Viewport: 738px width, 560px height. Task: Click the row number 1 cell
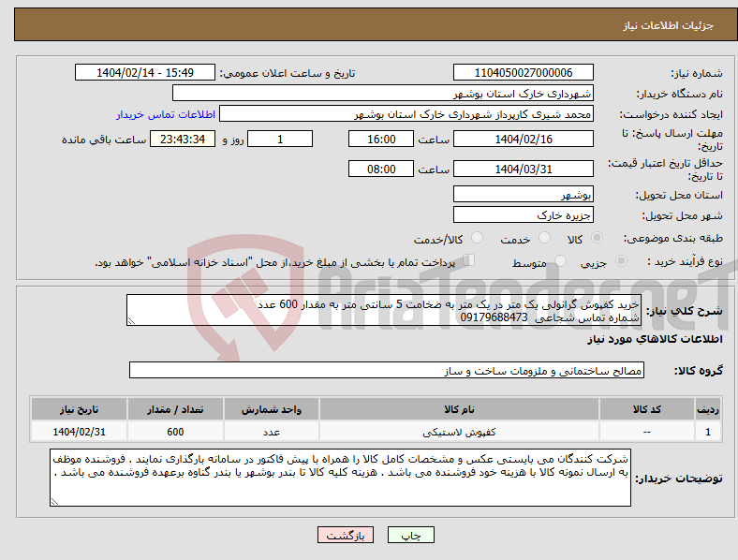click(x=708, y=432)
